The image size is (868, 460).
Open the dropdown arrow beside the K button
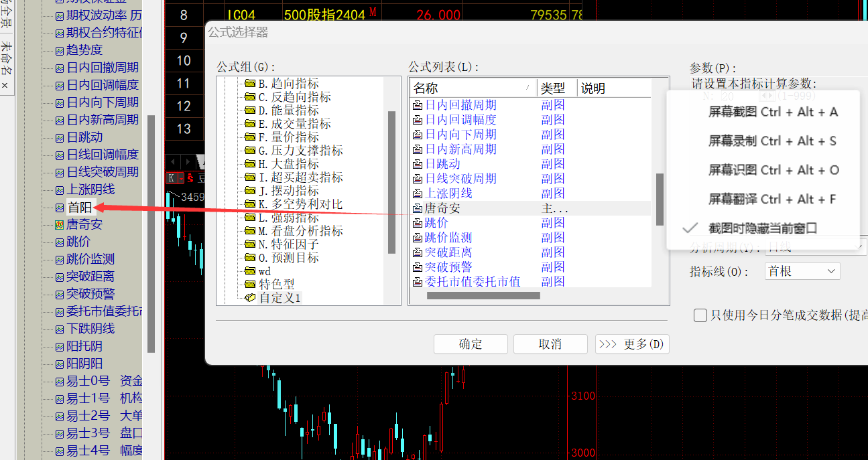(x=181, y=178)
